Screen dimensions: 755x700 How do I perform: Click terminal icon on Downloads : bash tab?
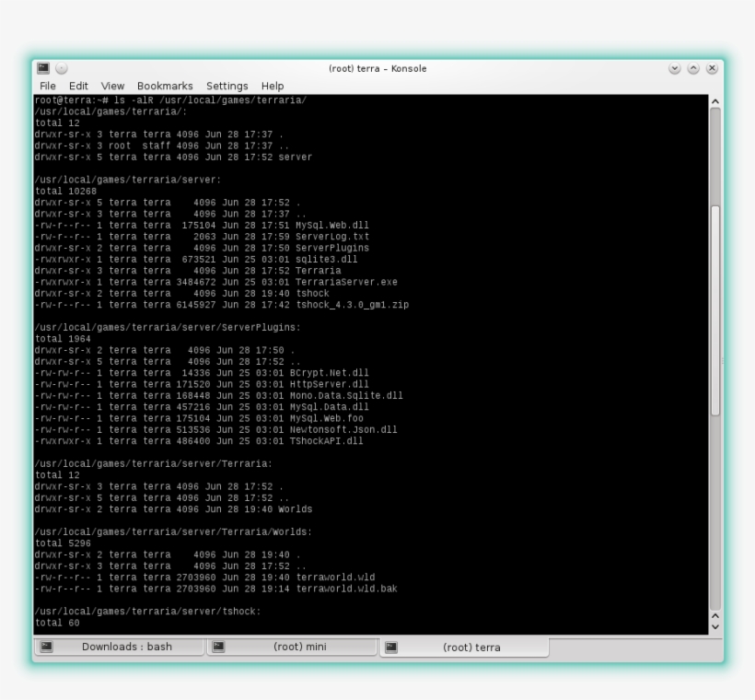coord(46,647)
